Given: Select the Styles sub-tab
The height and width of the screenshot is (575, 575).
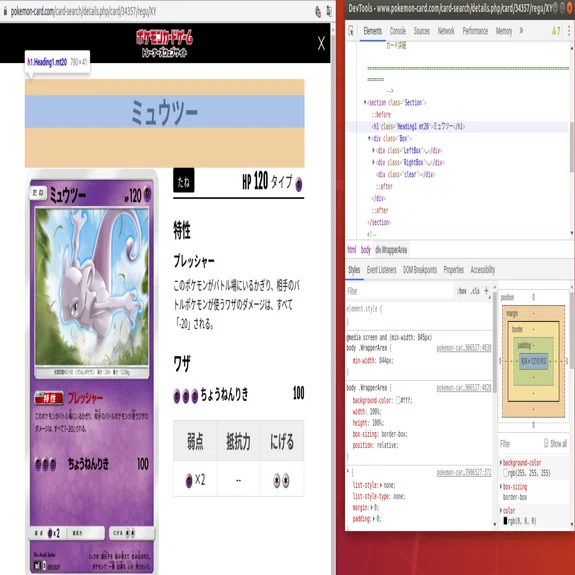Looking at the screenshot, I should coord(354,270).
